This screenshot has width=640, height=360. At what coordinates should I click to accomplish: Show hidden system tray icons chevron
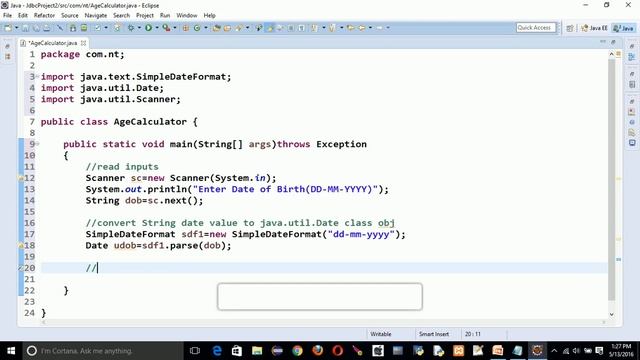tap(554, 351)
